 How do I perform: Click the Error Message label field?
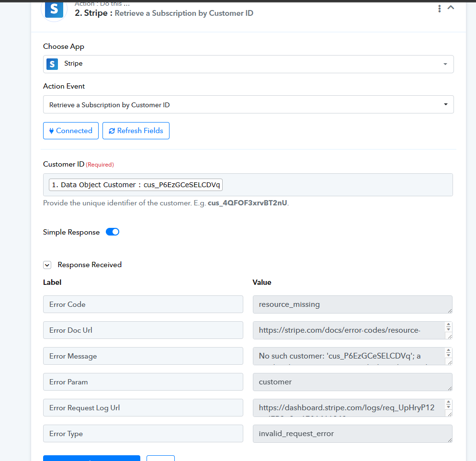(143, 356)
